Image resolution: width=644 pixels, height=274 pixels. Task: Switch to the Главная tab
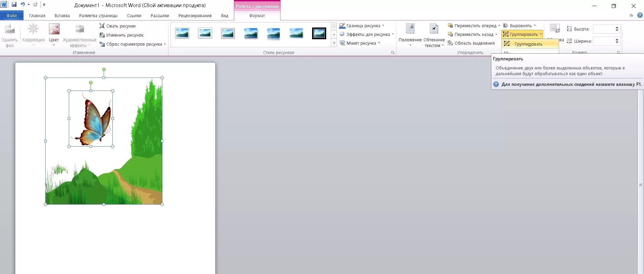(x=37, y=15)
